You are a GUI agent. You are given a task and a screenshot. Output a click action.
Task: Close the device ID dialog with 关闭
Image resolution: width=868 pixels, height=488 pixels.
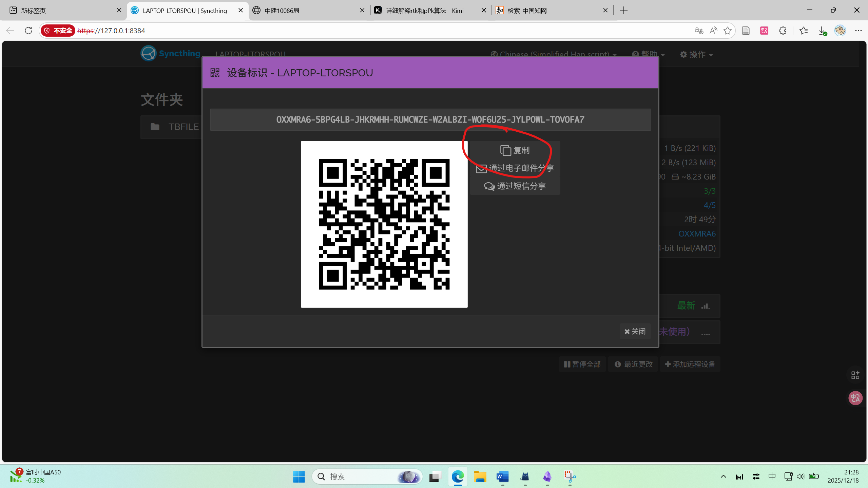point(635,331)
